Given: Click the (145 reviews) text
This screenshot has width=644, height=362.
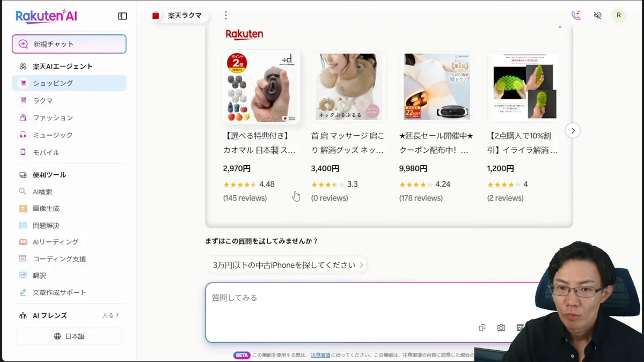Looking at the screenshot, I should (245, 198).
